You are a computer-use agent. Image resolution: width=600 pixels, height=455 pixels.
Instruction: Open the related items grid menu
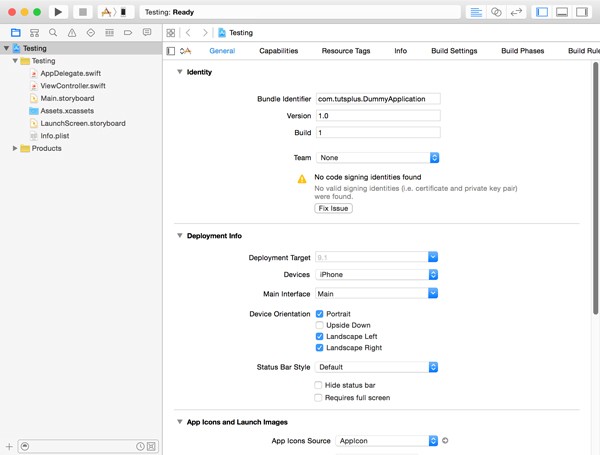(171, 33)
